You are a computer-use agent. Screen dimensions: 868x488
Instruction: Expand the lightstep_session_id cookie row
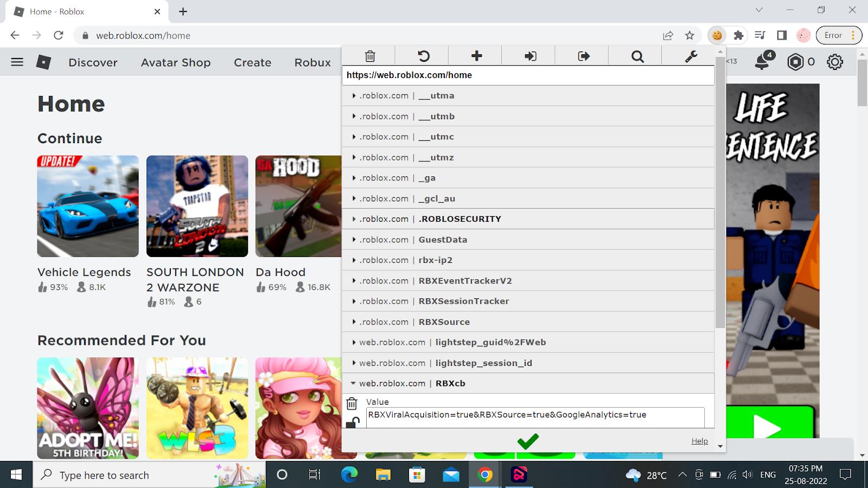tap(528, 363)
